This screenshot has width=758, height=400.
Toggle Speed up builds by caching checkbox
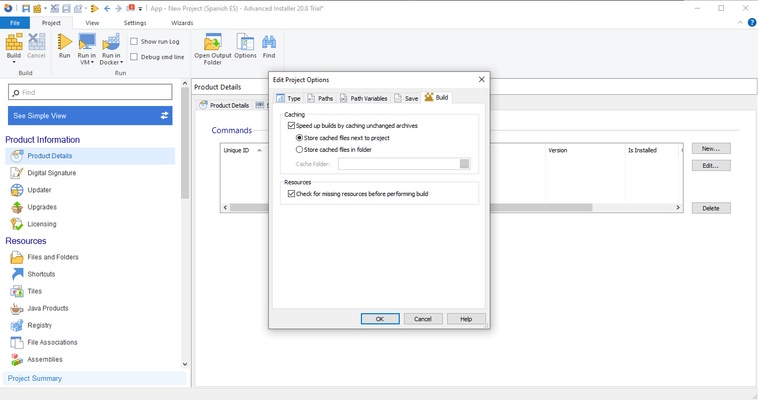tap(291, 126)
